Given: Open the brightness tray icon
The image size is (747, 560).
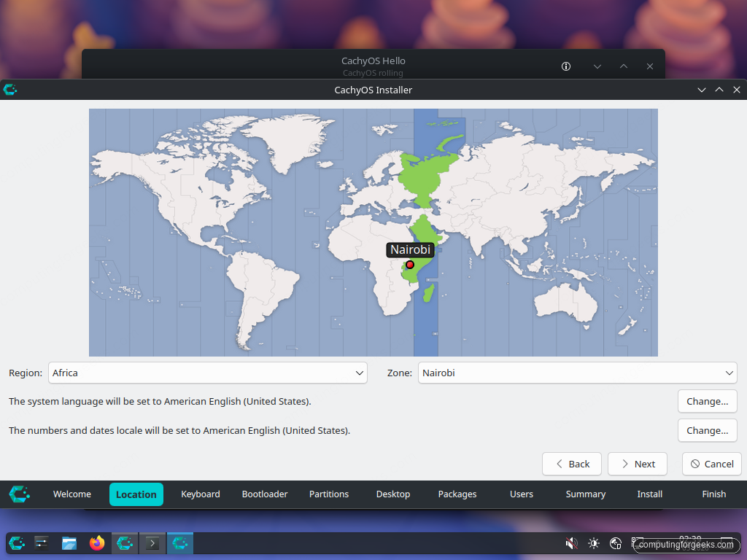Looking at the screenshot, I should point(594,543).
